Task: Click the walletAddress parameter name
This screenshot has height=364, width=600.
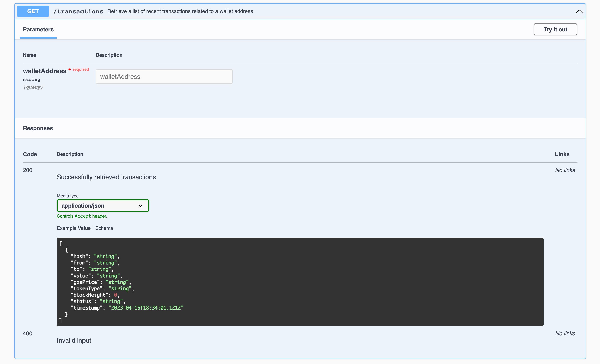Action: click(44, 71)
